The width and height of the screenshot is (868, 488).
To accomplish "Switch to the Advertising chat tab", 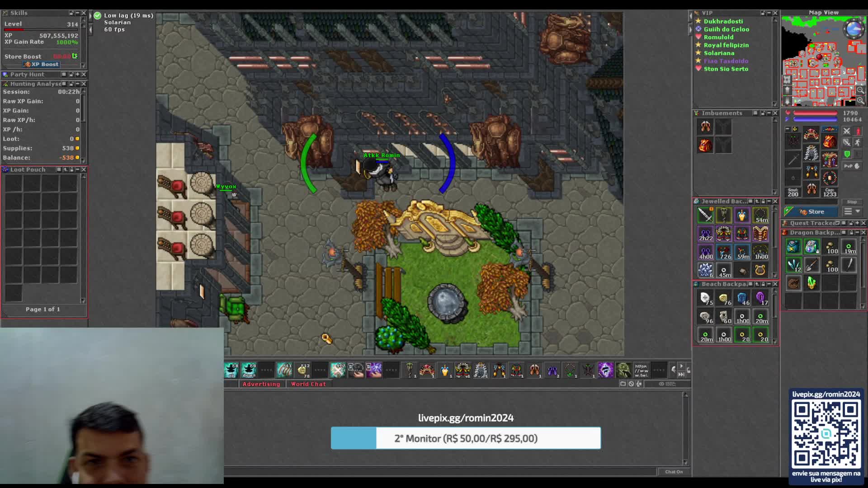I will [261, 384].
